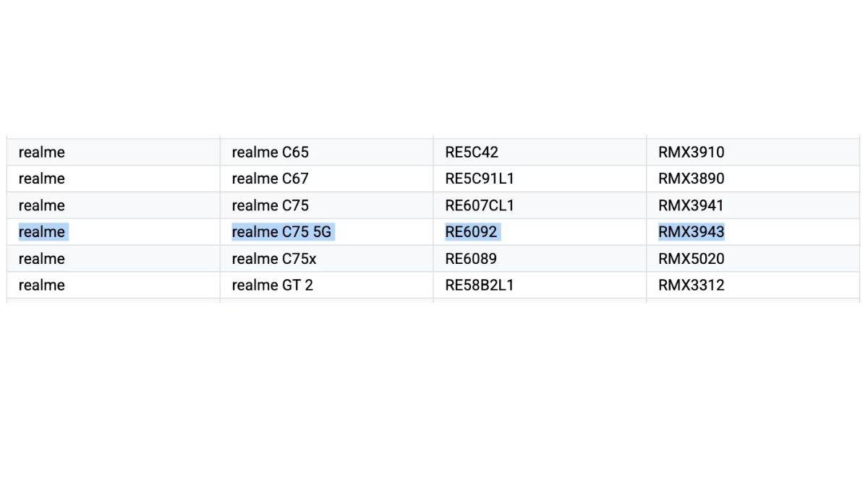This screenshot has height=488, width=868.
Task: Click the realme C65 model cell
Action: (x=270, y=153)
